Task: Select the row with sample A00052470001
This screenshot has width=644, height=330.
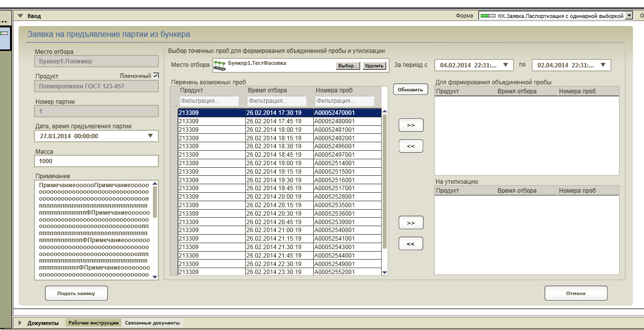Action: coord(279,113)
